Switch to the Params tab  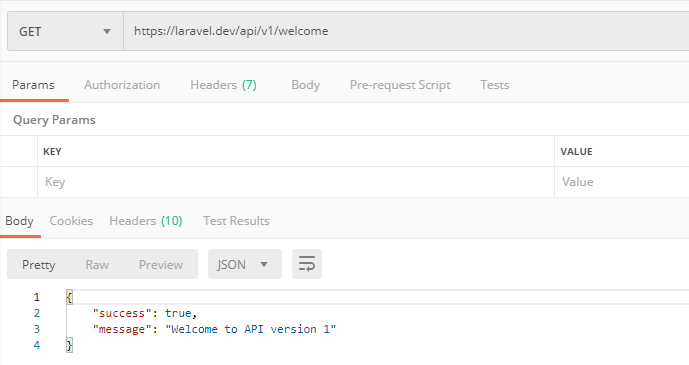pyautogui.click(x=33, y=85)
